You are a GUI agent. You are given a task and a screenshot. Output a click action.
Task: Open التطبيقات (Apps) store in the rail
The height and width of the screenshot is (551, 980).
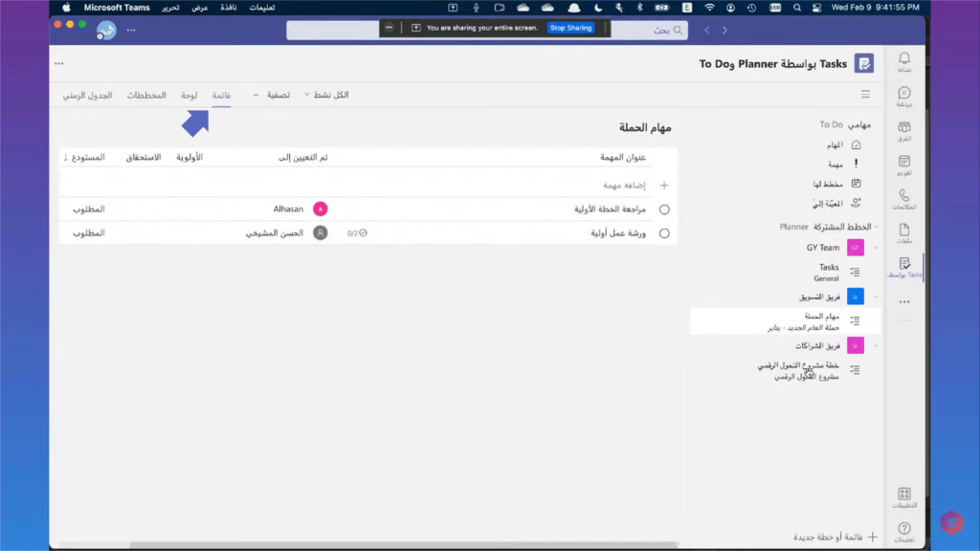point(903,497)
